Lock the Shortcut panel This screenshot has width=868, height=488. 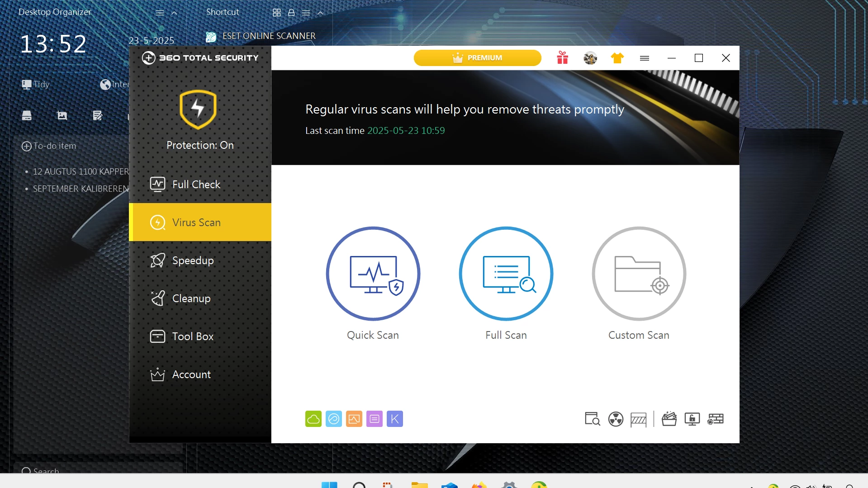coord(291,13)
